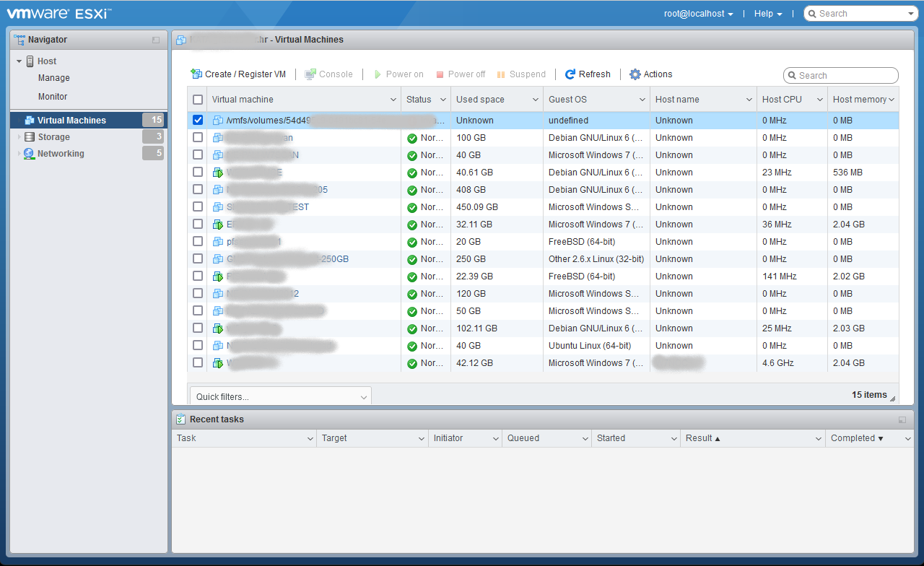Image resolution: width=924 pixels, height=566 pixels.
Task: Open Monitor under Host
Action: pyautogui.click(x=53, y=97)
